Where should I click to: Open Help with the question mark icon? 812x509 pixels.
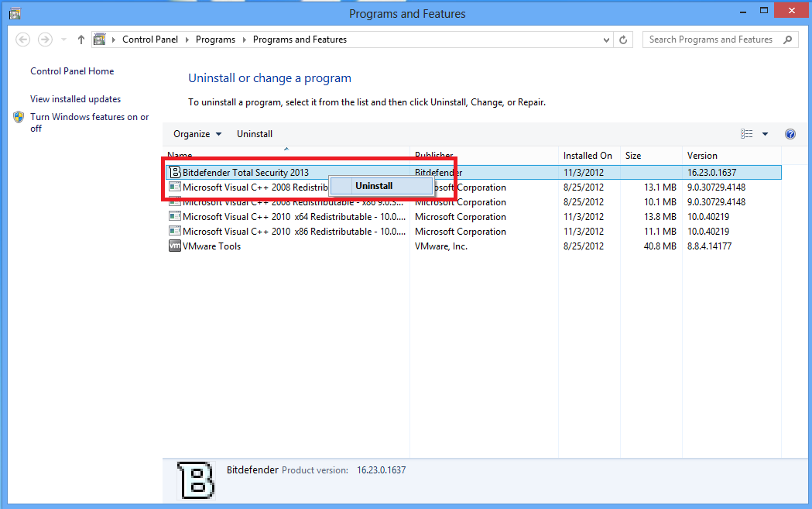pyautogui.click(x=790, y=134)
